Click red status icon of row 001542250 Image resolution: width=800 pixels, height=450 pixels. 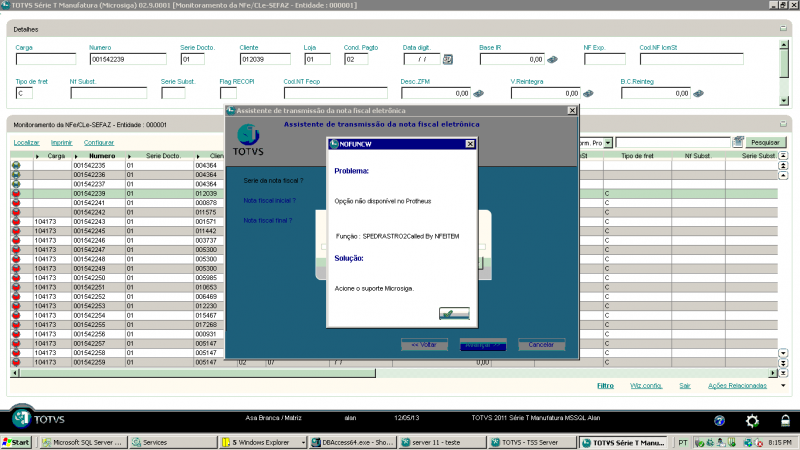pos(16,278)
